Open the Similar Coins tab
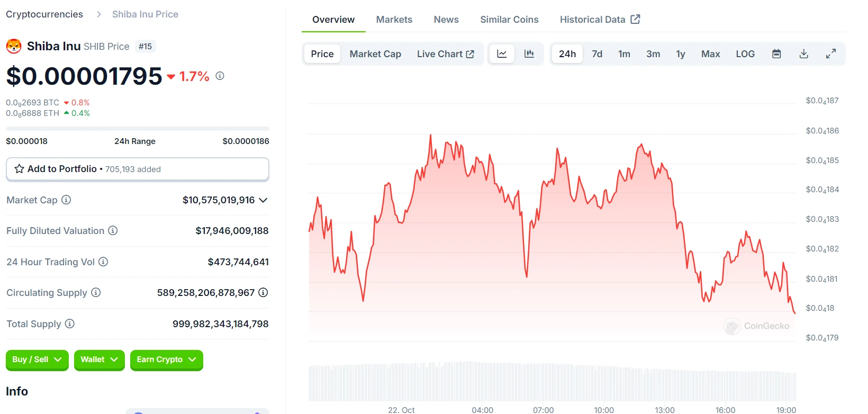This screenshot has height=414, width=868. [x=509, y=20]
